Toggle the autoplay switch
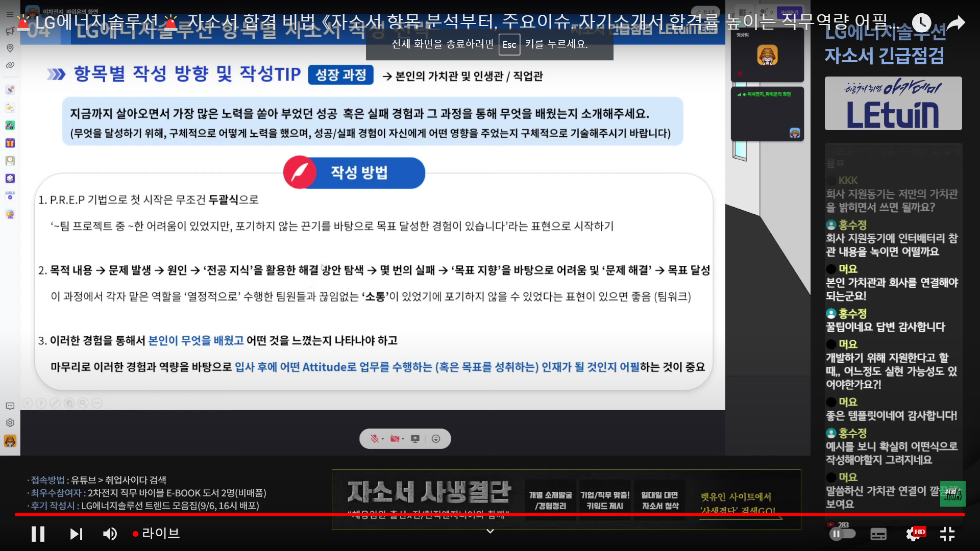Image resolution: width=980 pixels, height=551 pixels. tap(842, 534)
